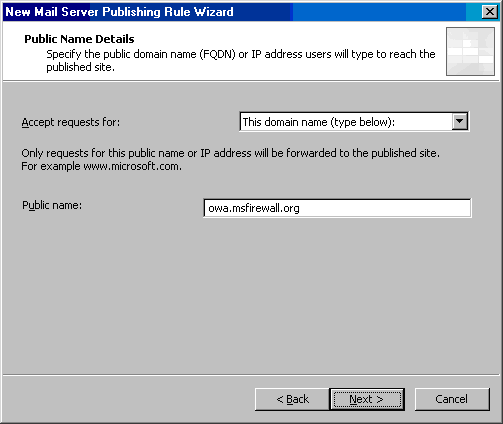This screenshot has height=424, width=503.
Task: Click the 'Public name:' label
Action: [52, 205]
